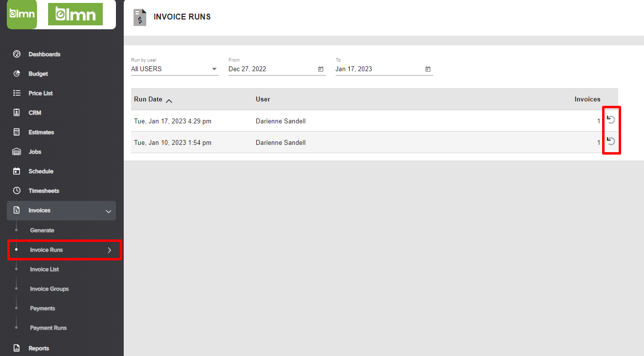Click the Invoices document icon in sidebar

pos(17,210)
